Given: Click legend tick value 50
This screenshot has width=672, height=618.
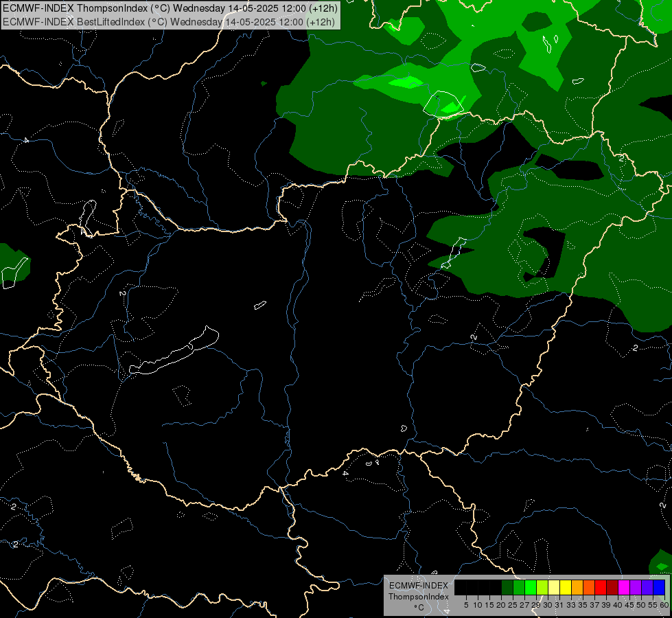Looking at the screenshot, I should pos(640,605).
